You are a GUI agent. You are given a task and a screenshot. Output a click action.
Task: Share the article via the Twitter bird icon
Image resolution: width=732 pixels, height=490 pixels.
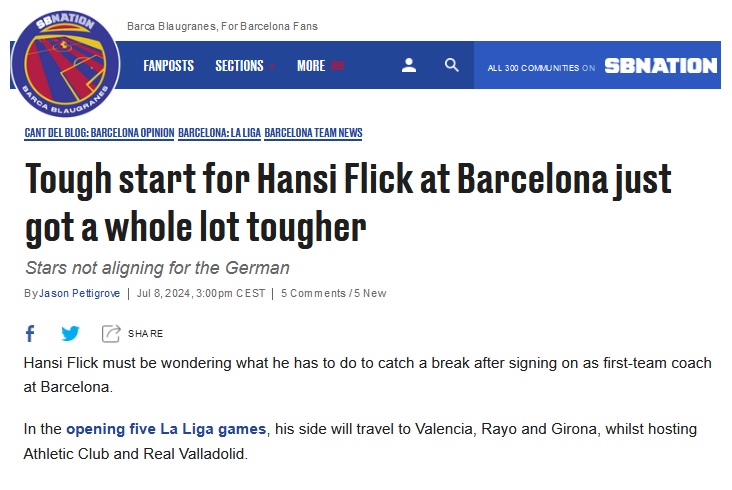tap(70, 333)
